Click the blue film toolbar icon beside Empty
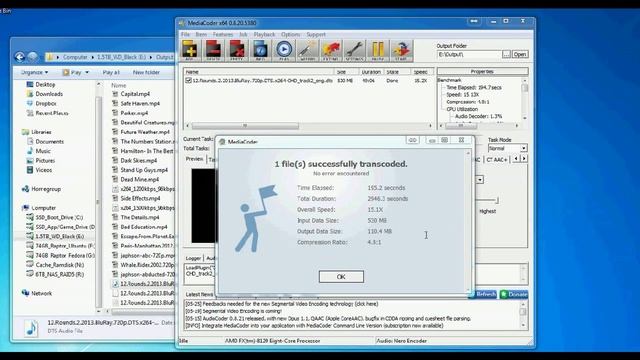 click(x=260, y=51)
